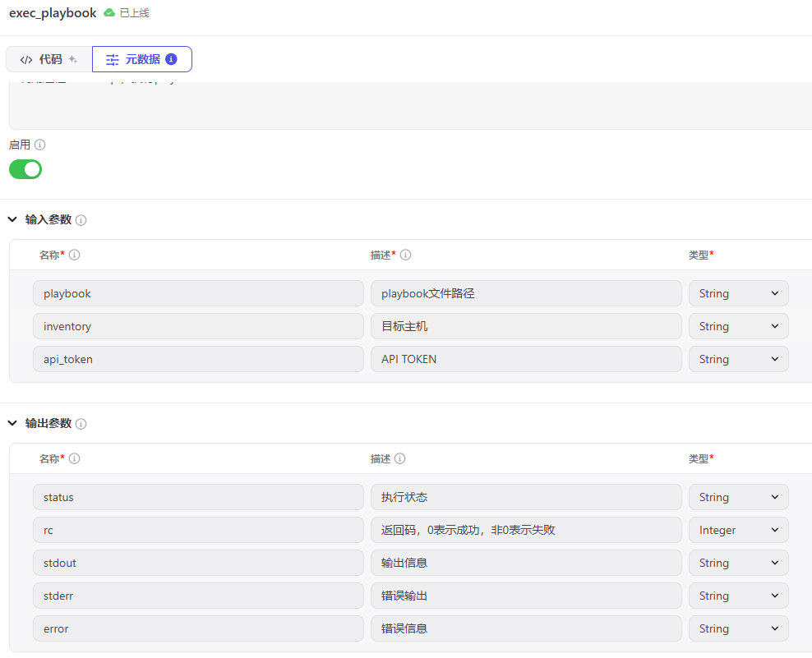Open Integer type dropdown for rc output
The image size is (812, 658).
tap(739, 530)
